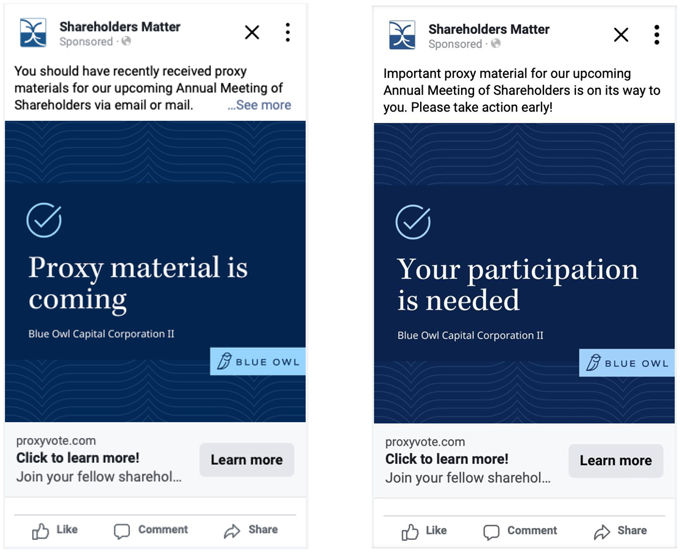Open the "Proxy material is coming" ad image
The height and width of the screenshot is (552, 680).
155,271
